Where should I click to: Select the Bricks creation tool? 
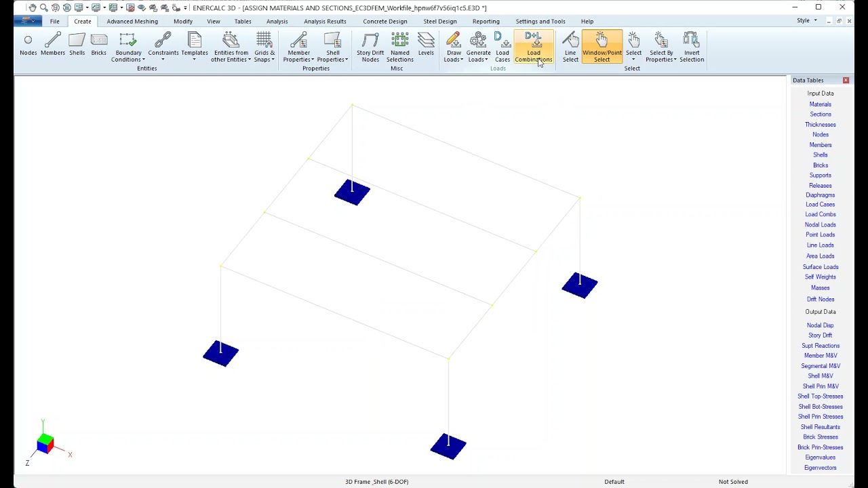pyautogui.click(x=99, y=46)
